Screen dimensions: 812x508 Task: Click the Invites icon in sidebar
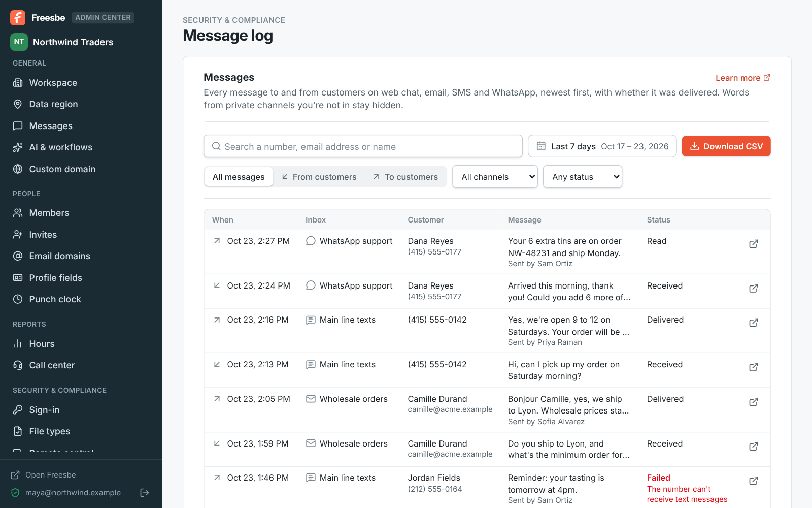(18, 235)
